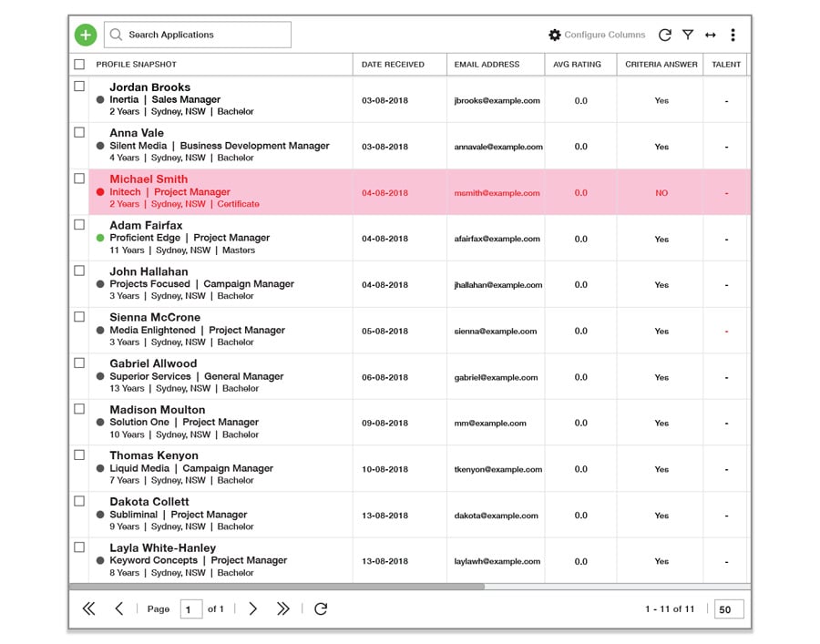Click the grey status dot for Jordan Brooks

point(100,99)
